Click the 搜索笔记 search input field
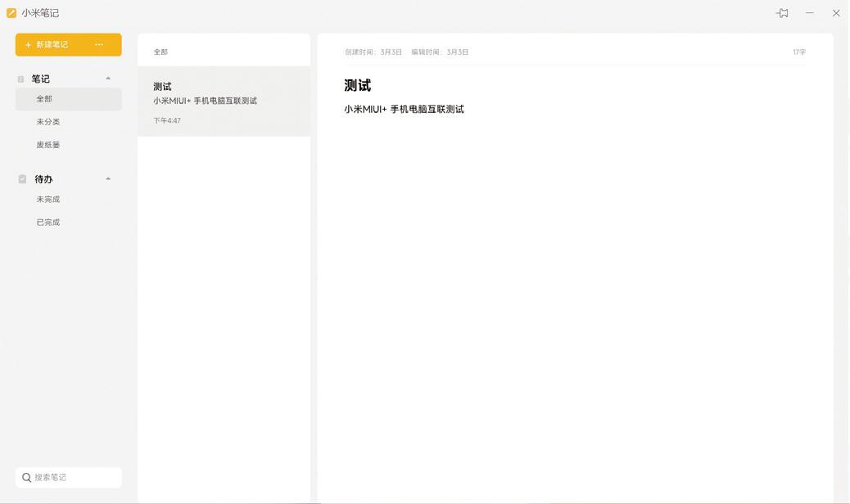 pyautogui.click(x=66, y=477)
